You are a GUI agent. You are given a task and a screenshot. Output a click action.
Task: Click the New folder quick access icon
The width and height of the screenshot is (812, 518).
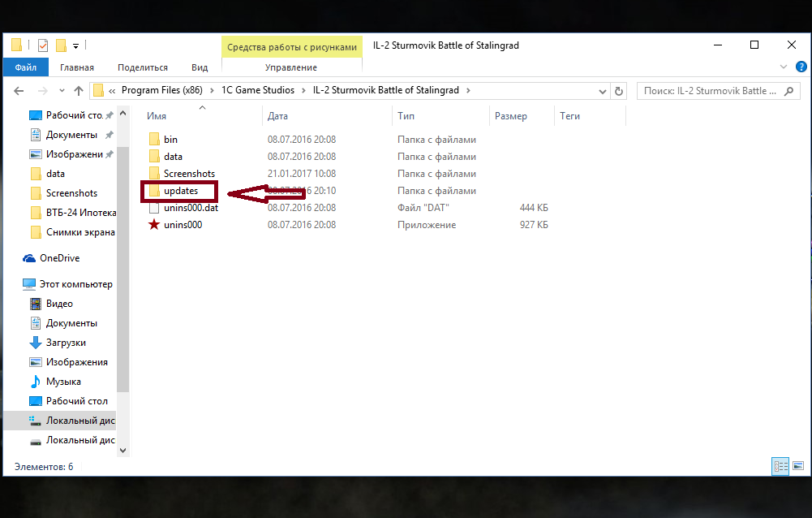click(61, 45)
